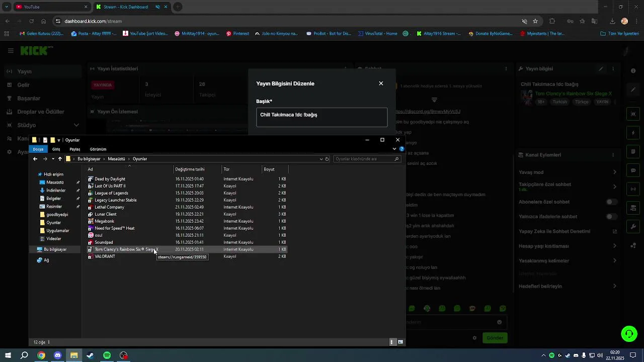Switch Explorer to details view icon
This screenshot has width=644, height=362.
(393, 342)
